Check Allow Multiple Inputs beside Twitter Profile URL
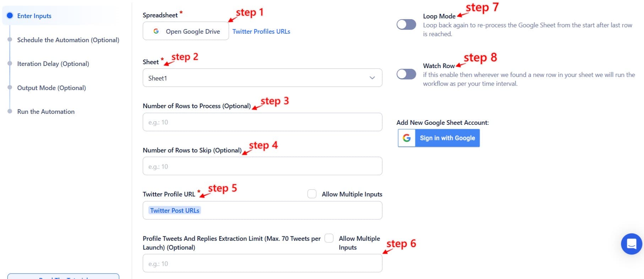644x279 pixels. point(312,194)
